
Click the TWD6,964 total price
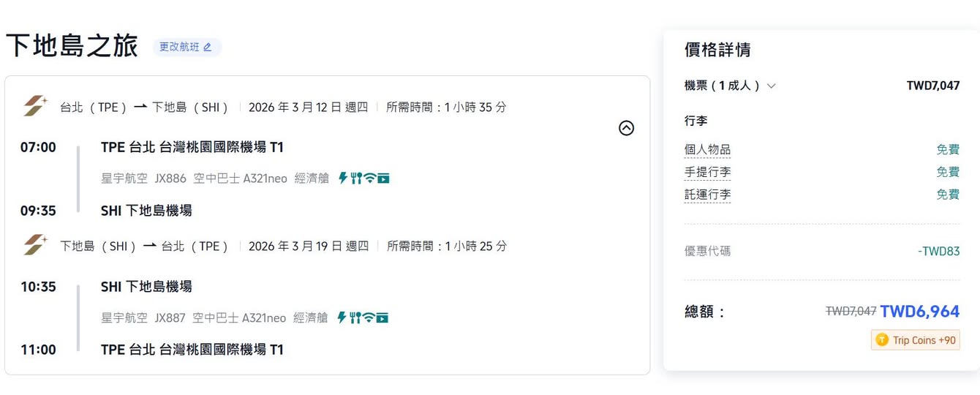pos(919,312)
